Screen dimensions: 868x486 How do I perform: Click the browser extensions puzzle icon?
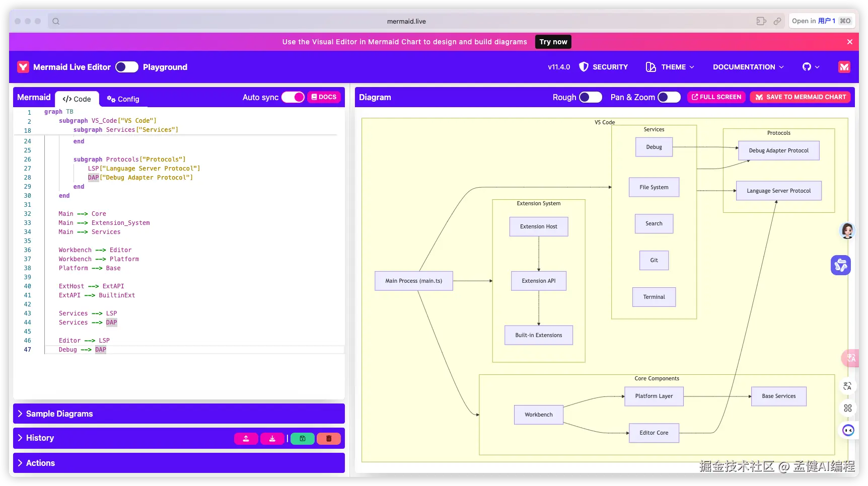761,21
